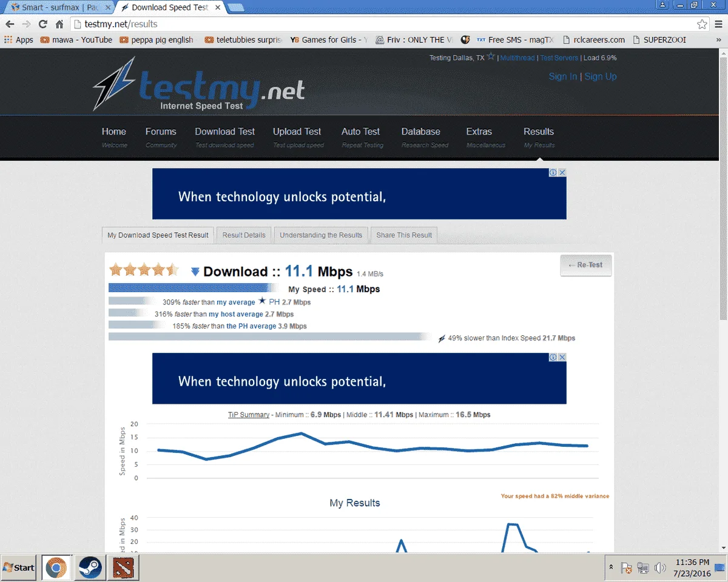Viewport: 728px width, 582px height.
Task: Open the SUPERZOOI bookmark
Action: pyautogui.click(x=659, y=40)
